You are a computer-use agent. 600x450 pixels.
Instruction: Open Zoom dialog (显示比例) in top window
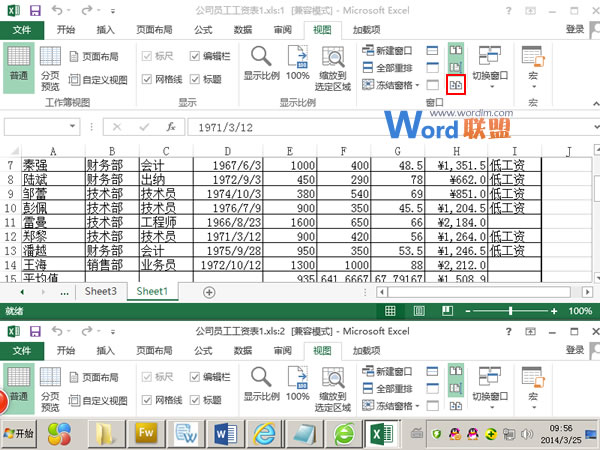pos(261,63)
